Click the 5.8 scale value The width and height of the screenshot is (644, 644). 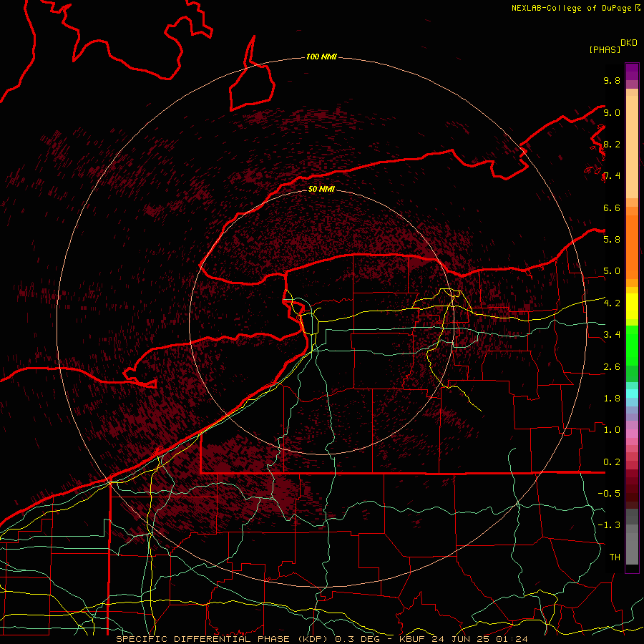tap(612, 240)
